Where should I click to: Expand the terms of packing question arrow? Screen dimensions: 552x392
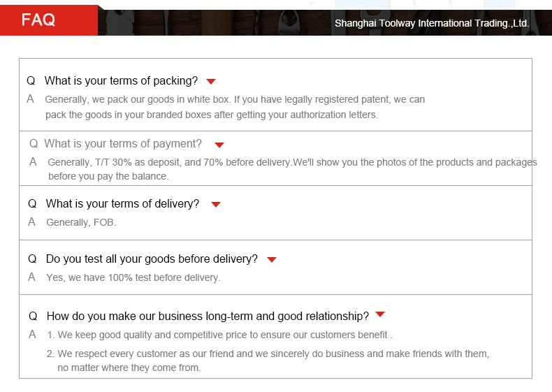(211, 82)
